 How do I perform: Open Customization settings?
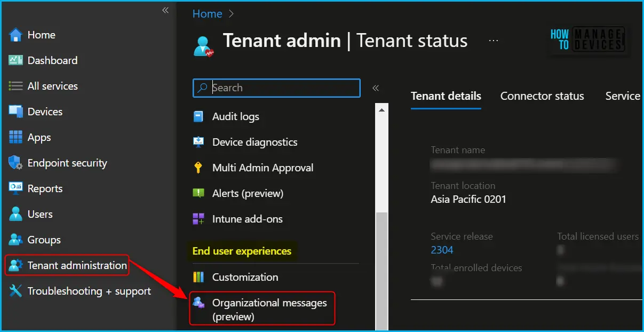pyautogui.click(x=245, y=277)
